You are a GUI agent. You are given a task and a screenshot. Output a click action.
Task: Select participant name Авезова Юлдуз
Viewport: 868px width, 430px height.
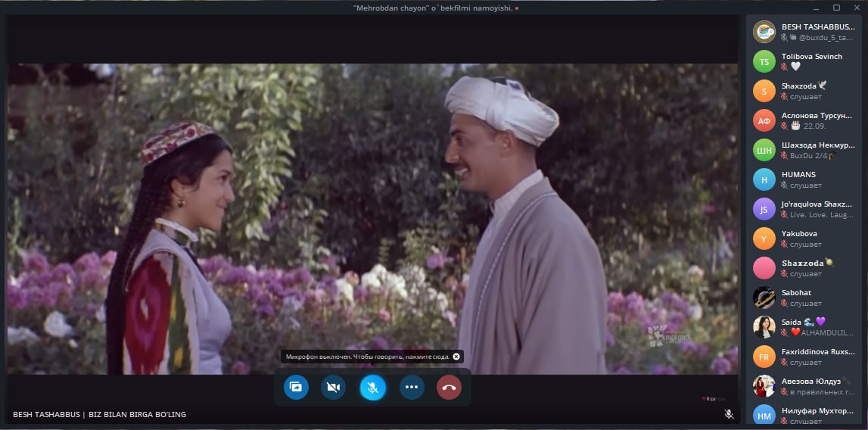coord(811,382)
